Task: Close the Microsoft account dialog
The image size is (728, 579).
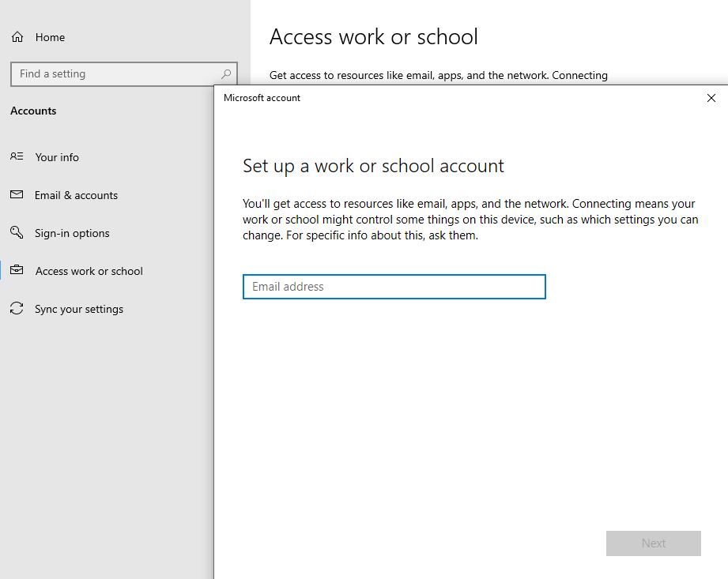Action: [x=711, y=98]
